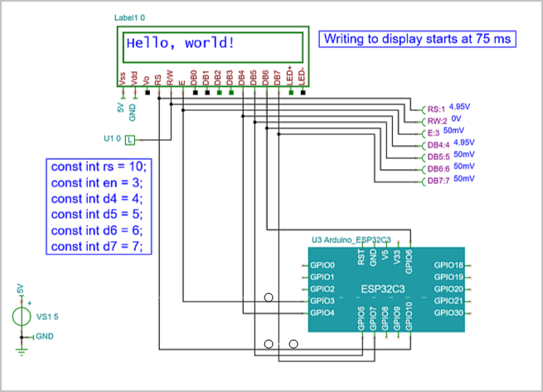Click the GPIO18 pin on the ESP32C3
Screen dimensions: 543x392
[448, 265]
